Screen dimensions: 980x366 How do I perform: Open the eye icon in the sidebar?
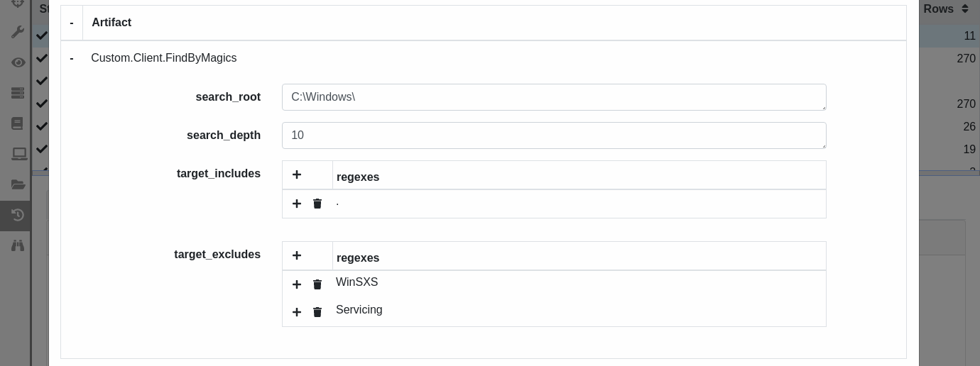coord(18,62)
